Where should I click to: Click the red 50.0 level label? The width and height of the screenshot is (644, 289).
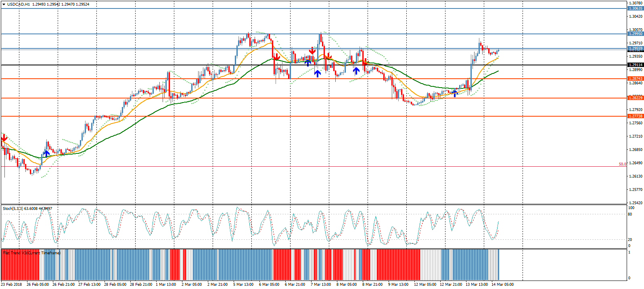[622, 164]
